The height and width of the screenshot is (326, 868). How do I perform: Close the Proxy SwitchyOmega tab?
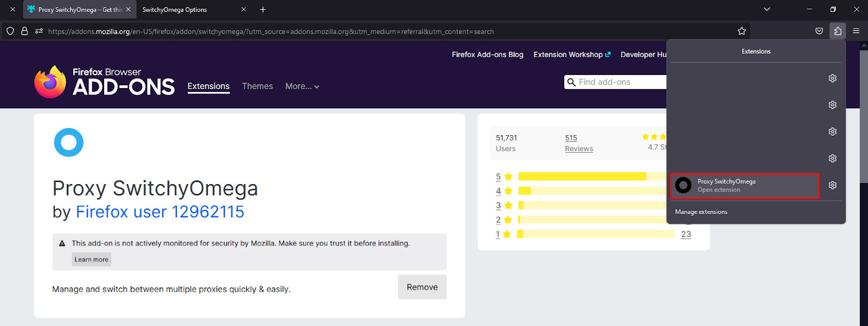[x=128, y=9]
